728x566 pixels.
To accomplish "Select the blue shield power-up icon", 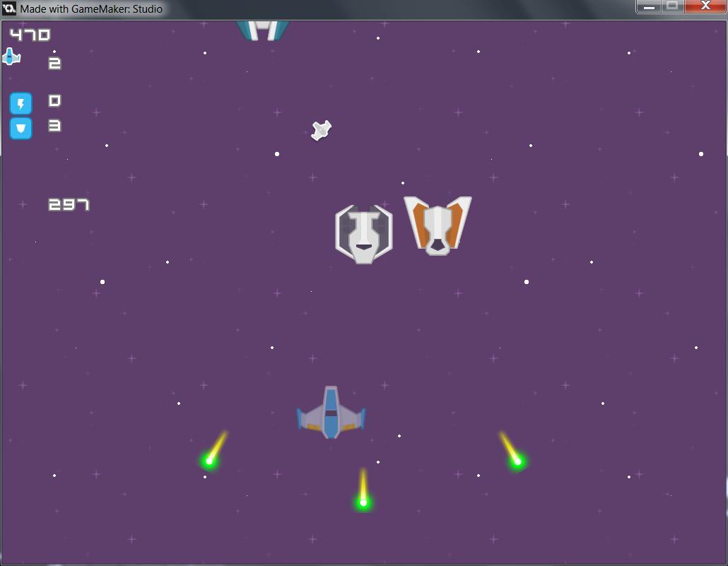I will coord(20,128).
